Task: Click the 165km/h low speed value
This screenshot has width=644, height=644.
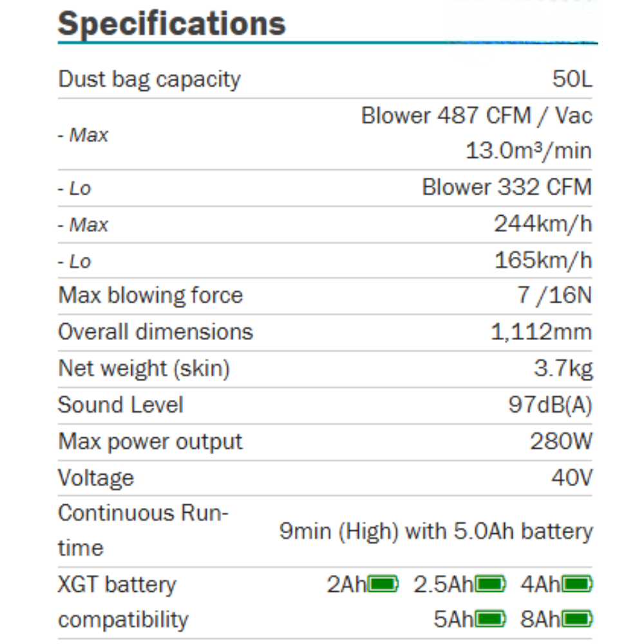Action: click(x=542, y=261)
